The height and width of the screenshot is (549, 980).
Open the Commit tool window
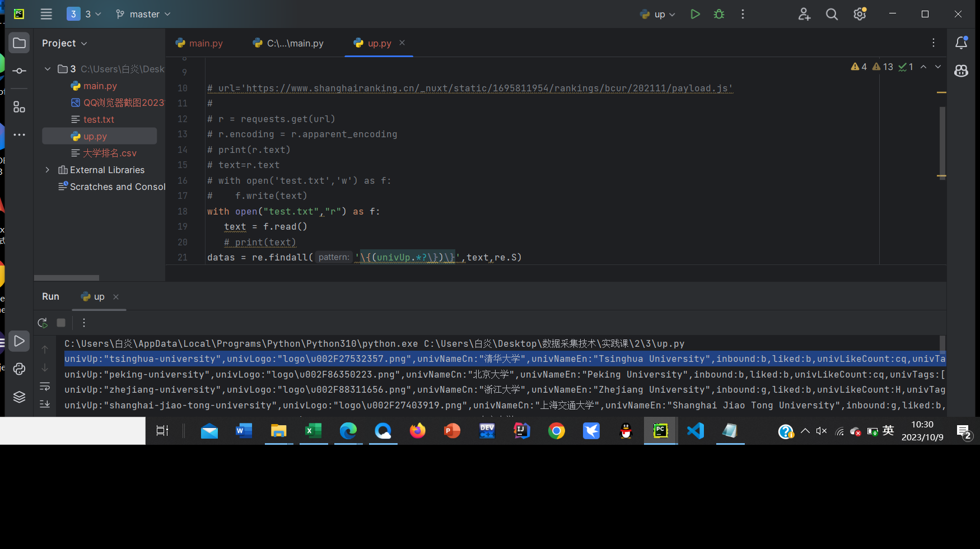click(19, 71)
